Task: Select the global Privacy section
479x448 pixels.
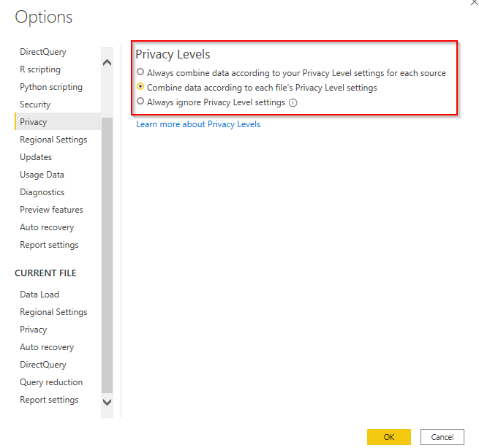Action: click(58, 122)
